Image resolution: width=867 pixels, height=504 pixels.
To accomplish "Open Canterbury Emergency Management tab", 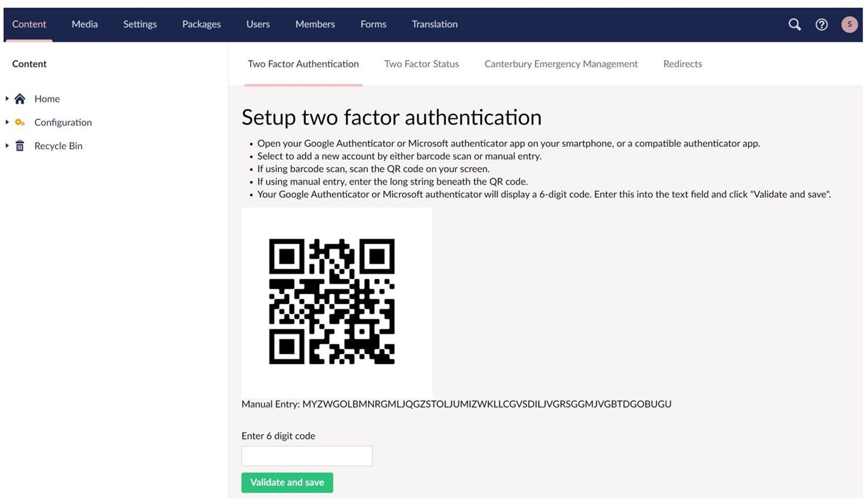I will coord(561,64).
